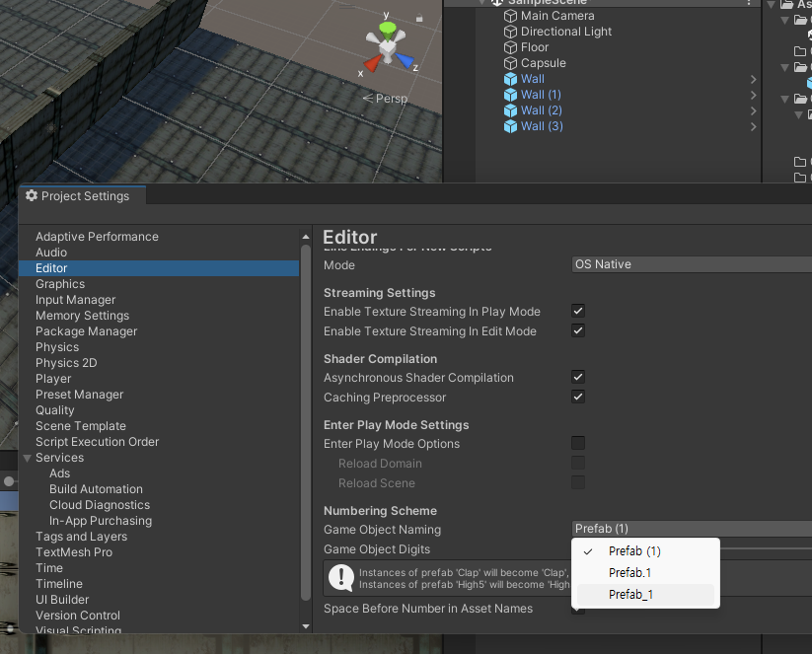Screen dimensions: 812x654
Task: Toggle Caching Preprocessor checkbox
Action: [578, 398]
